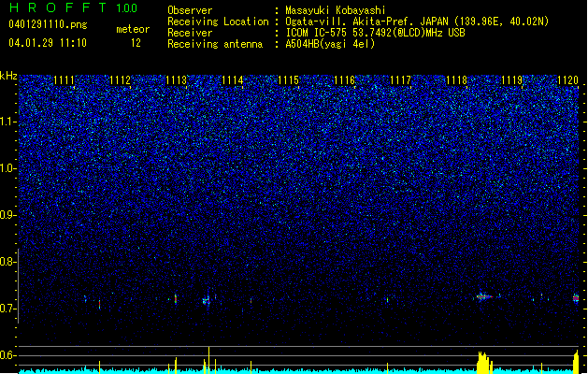Image resolution: width=588 pixels, height=374 pixels.
Task: Click the meteor echo at 1120 edge
Action: [576, 298]
